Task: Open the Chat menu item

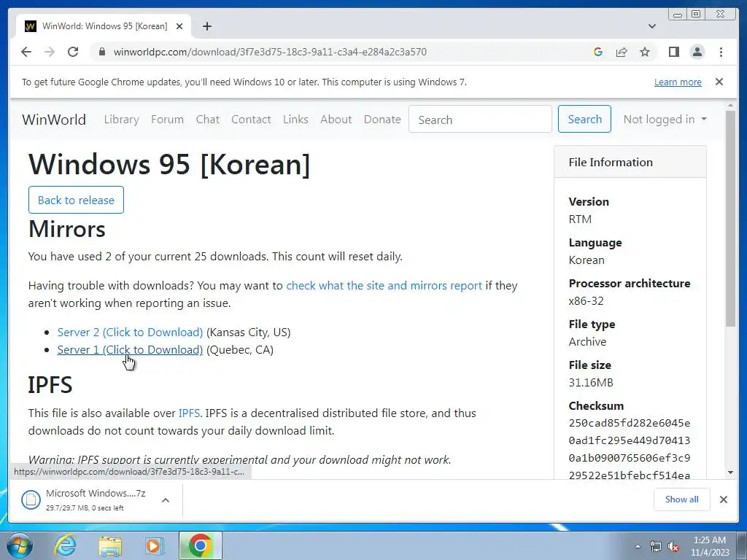Action: tap(208, 120)
